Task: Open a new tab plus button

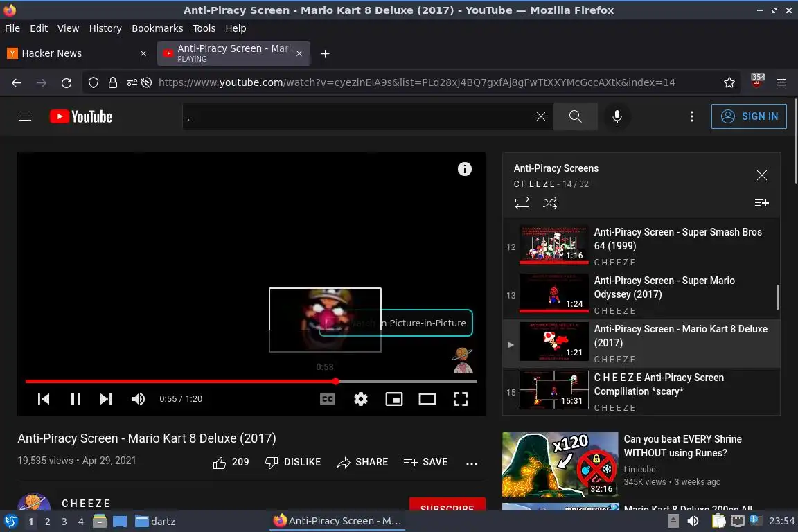Action: point(325,53)
